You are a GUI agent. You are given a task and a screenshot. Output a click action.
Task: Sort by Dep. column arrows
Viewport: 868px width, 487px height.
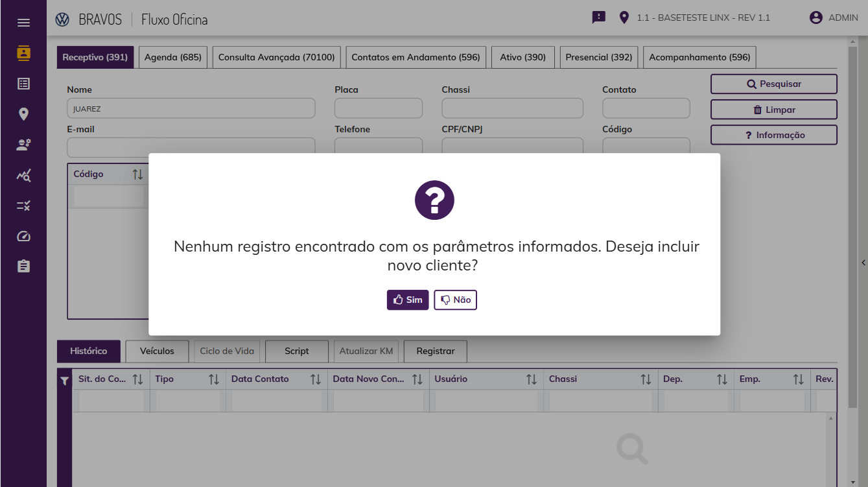coord(722,379)
